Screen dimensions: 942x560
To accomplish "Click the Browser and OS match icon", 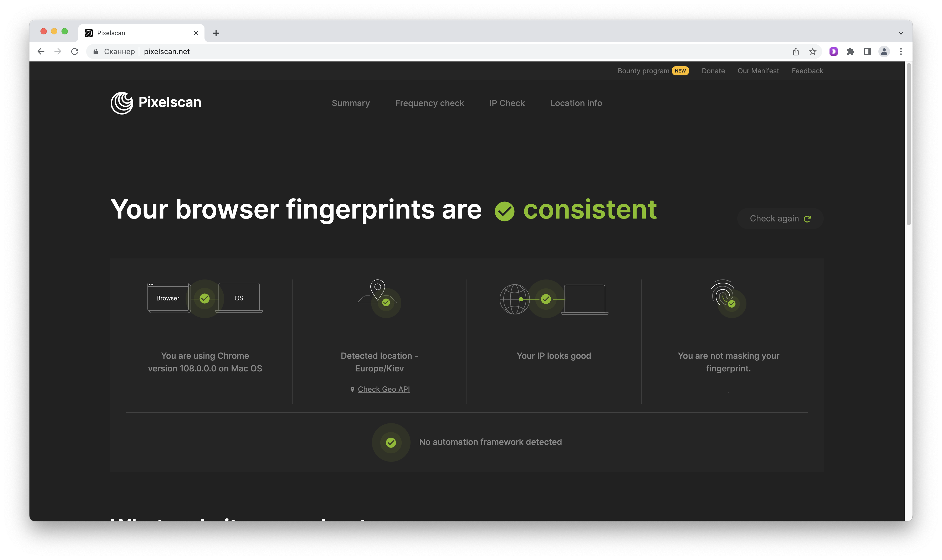I will point(205,298).
